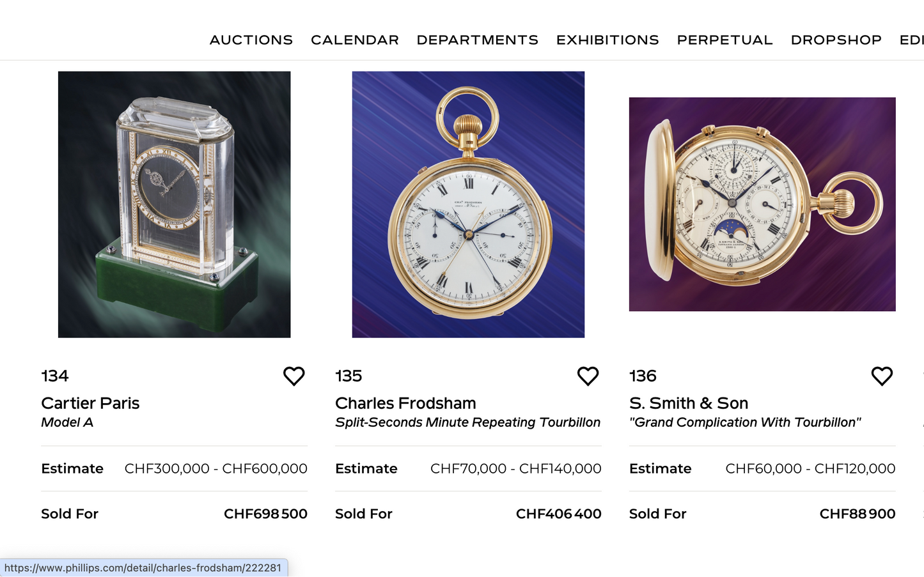Viewport: 924px width, 577px height.
Task: Open the Cartier Paris Model A lot page
Action: pos(90,403)
